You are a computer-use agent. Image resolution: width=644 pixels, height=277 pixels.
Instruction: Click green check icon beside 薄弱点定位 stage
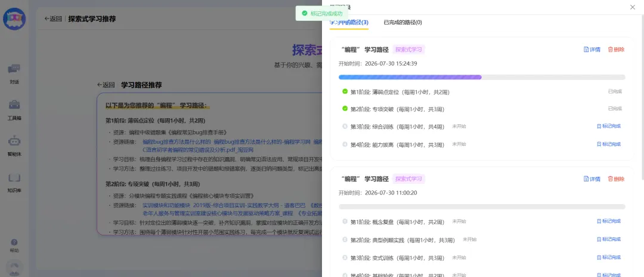[x=345, y=91]
